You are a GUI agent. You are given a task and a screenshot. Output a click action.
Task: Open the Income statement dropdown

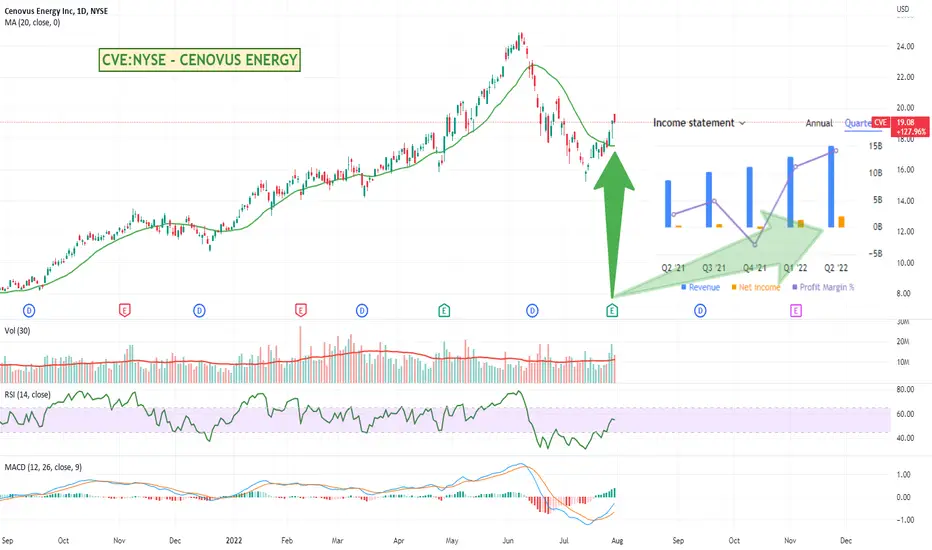(x=699, y=123)
